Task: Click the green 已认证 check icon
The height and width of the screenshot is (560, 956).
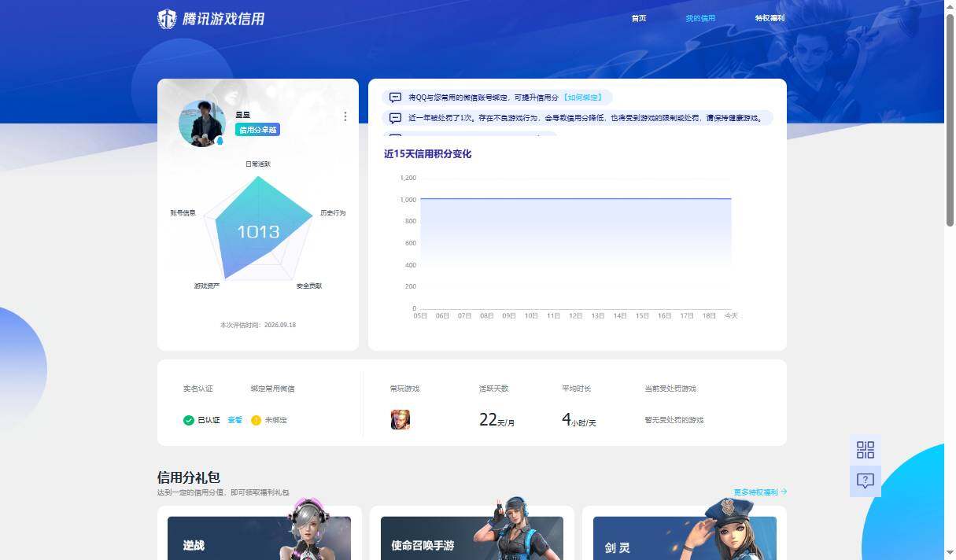Action: point(189,420)
